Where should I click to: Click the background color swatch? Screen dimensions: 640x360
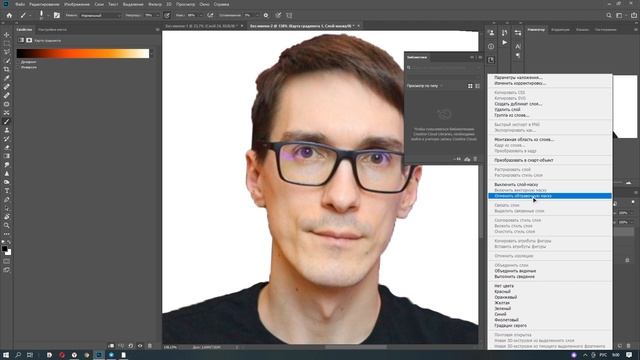9,253
